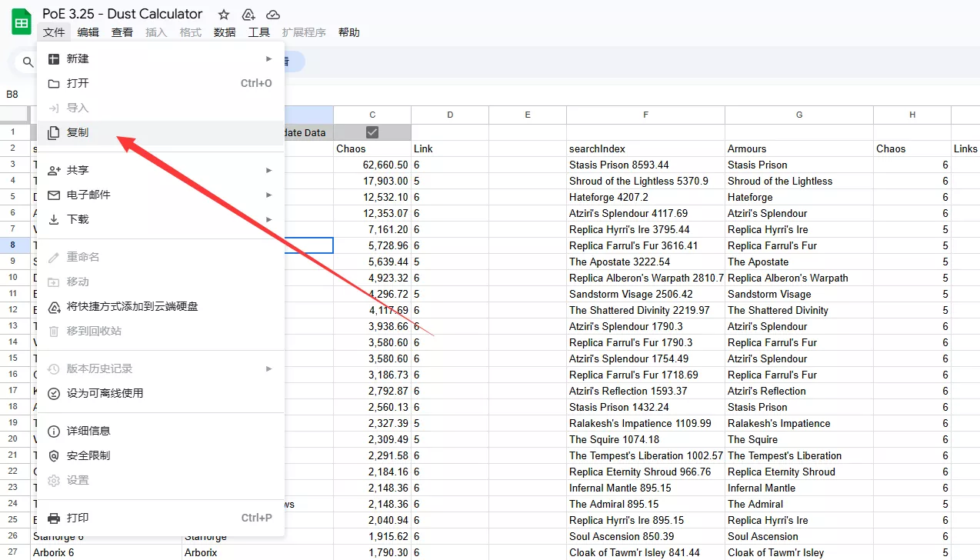Click the move to Drive folder icon
980x560 pixels.
pos(248,15)
